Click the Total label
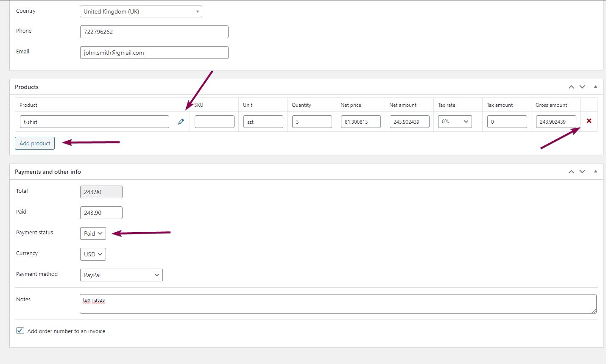This screenshot has height=364, width=606. click(x=22, y=191)
